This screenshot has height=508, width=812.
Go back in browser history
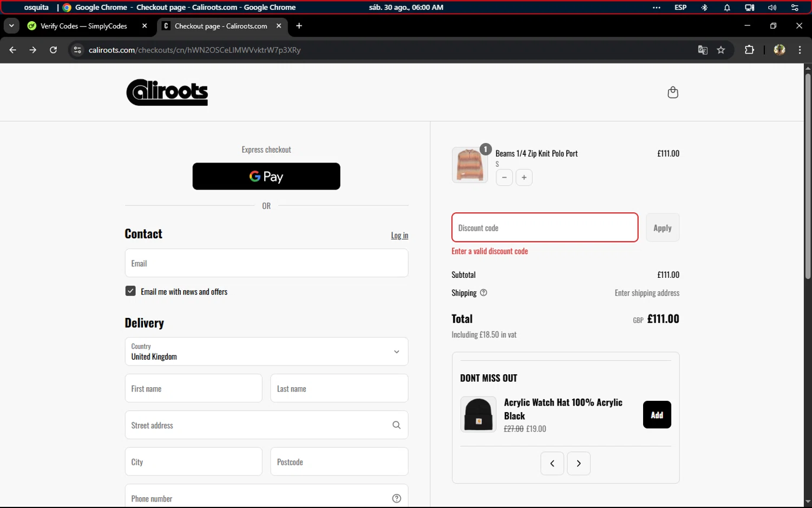13,50
